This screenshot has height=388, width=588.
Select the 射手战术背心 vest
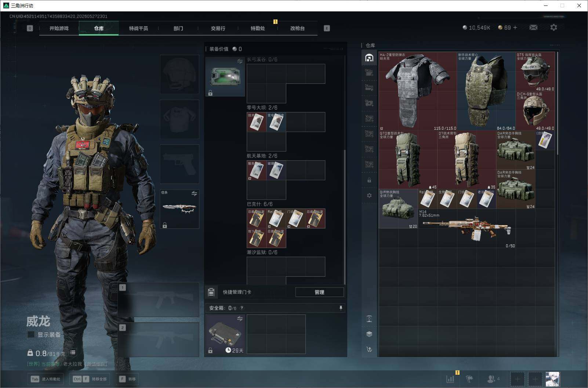pos(486,91)
